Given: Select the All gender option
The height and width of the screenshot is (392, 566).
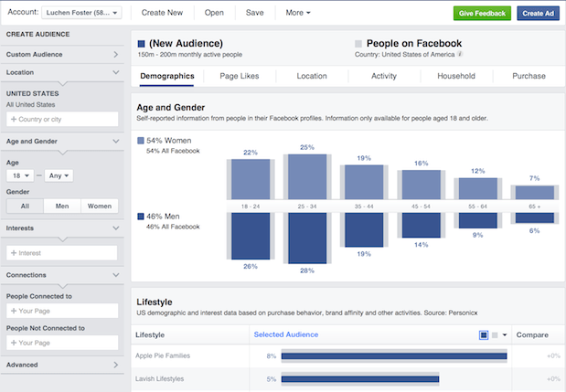Looking at the screenshot, I should click(23, 207).
